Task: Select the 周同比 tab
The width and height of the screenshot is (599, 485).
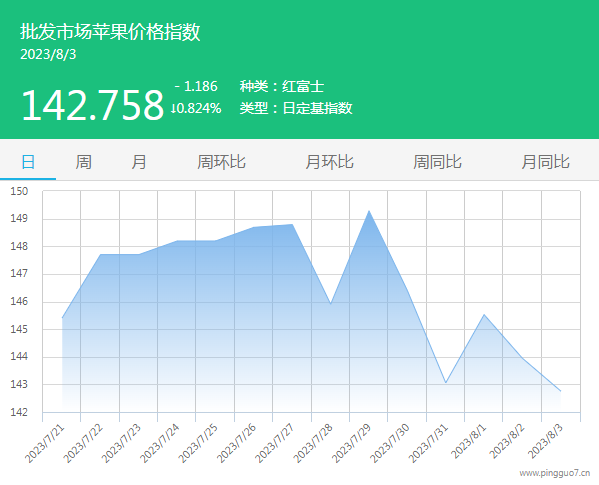Action: [x=437, y=162]
